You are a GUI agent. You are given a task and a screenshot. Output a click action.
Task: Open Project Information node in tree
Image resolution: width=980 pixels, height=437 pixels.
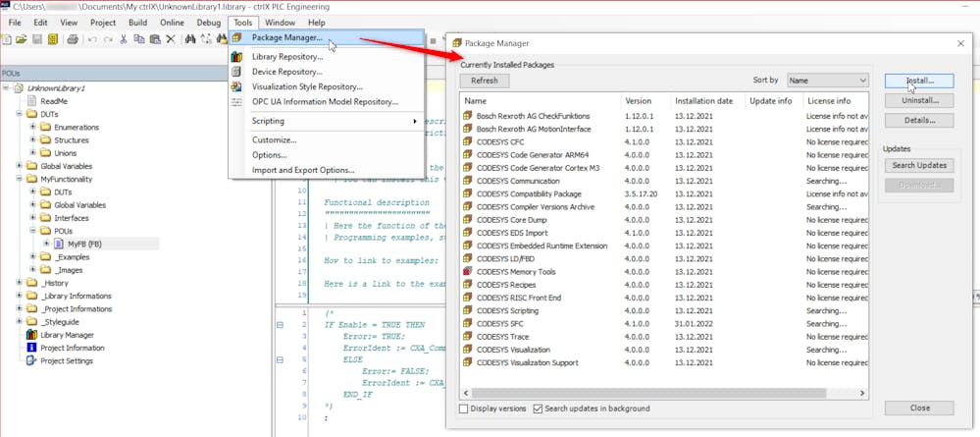tap(72, 348)
